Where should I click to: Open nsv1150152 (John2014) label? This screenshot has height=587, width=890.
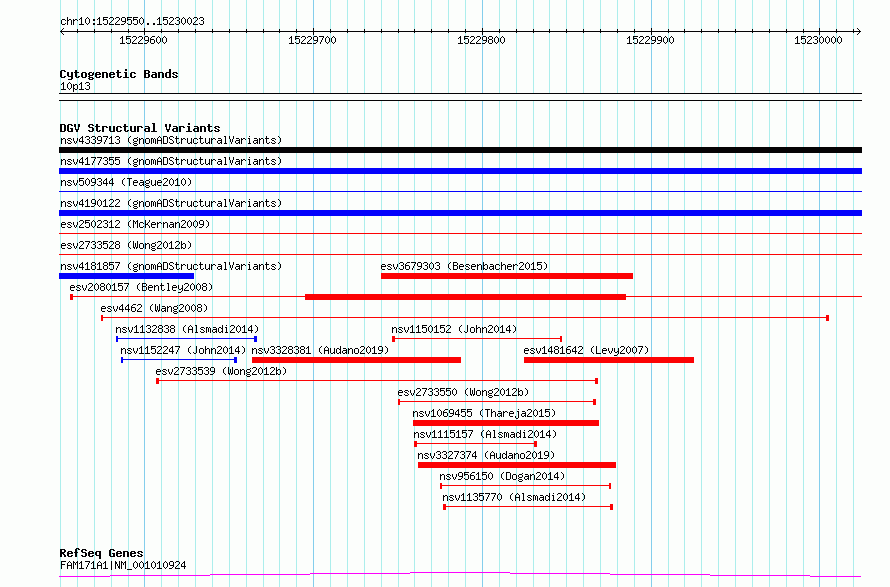454,329
